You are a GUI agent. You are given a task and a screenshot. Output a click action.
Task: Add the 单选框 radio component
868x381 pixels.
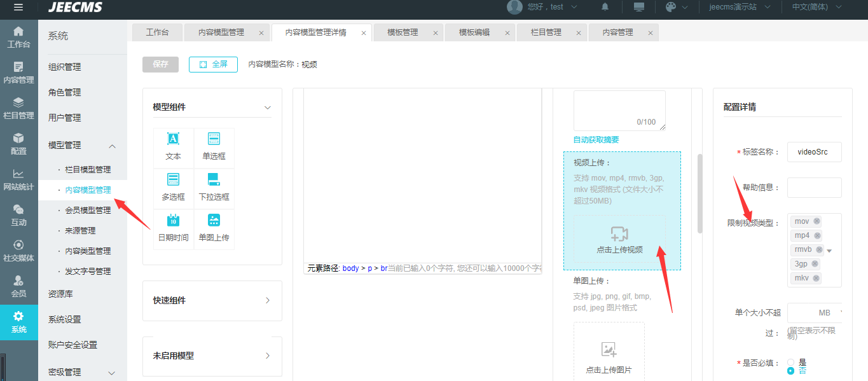coord(214,147)
